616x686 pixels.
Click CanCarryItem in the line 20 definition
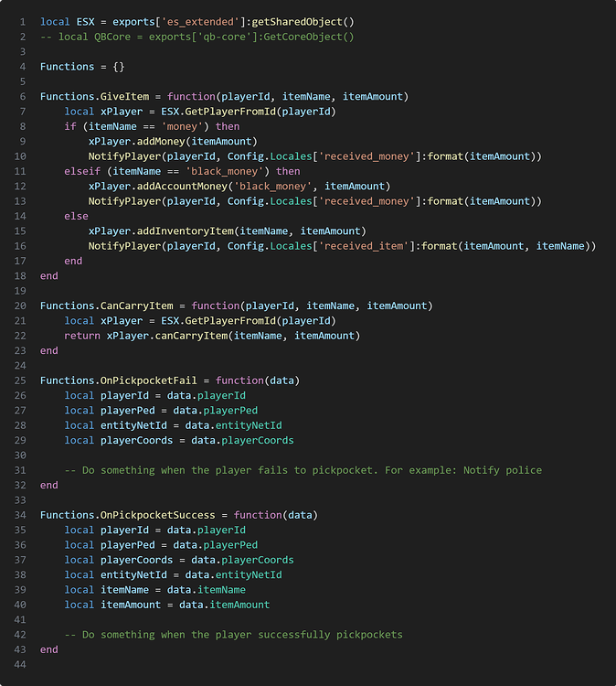click(137, 305)
